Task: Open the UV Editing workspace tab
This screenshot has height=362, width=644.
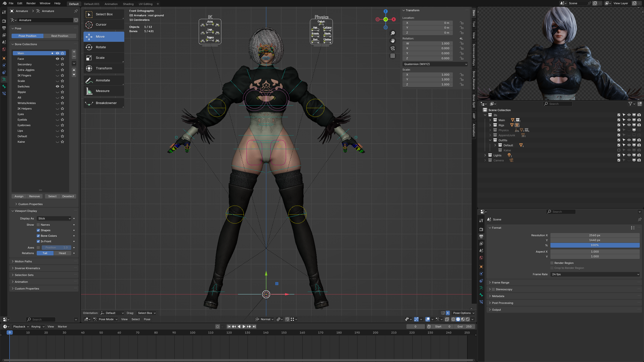Action: pyautogui.click(x=146, y=4)
